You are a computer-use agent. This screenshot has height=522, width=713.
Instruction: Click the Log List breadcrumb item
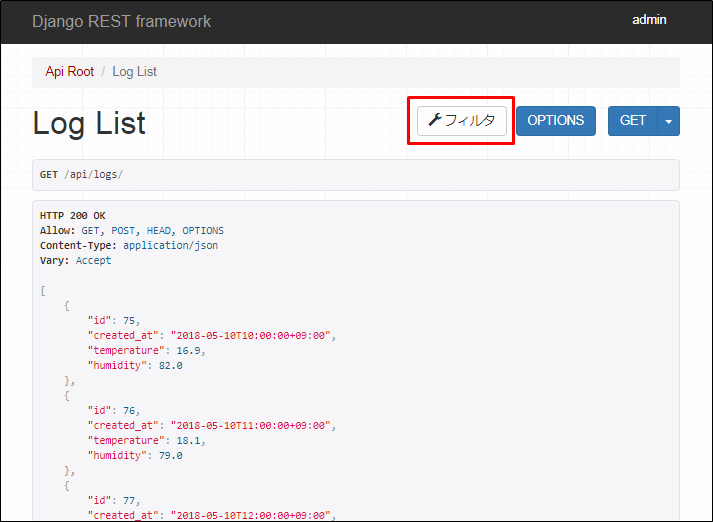(134, 72)
